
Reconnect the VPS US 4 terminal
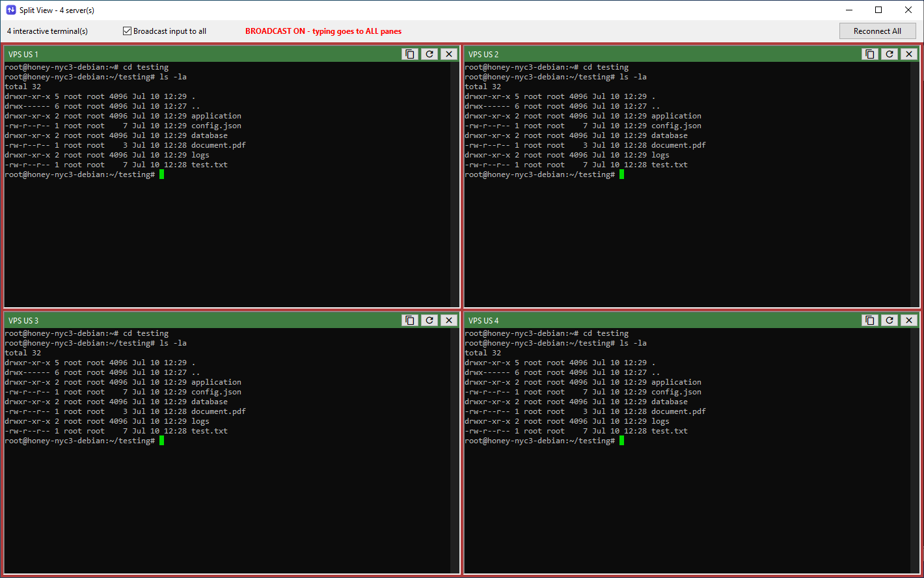coord(890,320)
